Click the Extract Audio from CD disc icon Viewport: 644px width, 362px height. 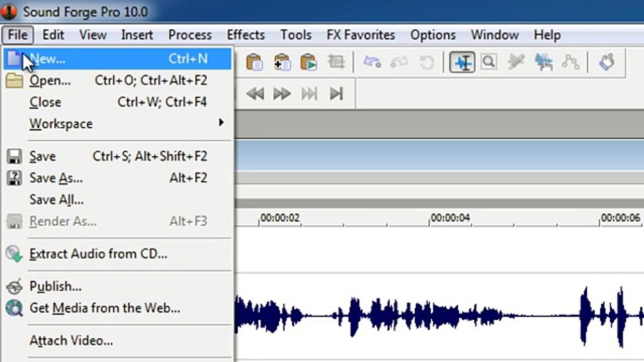(x=14, y=254)
